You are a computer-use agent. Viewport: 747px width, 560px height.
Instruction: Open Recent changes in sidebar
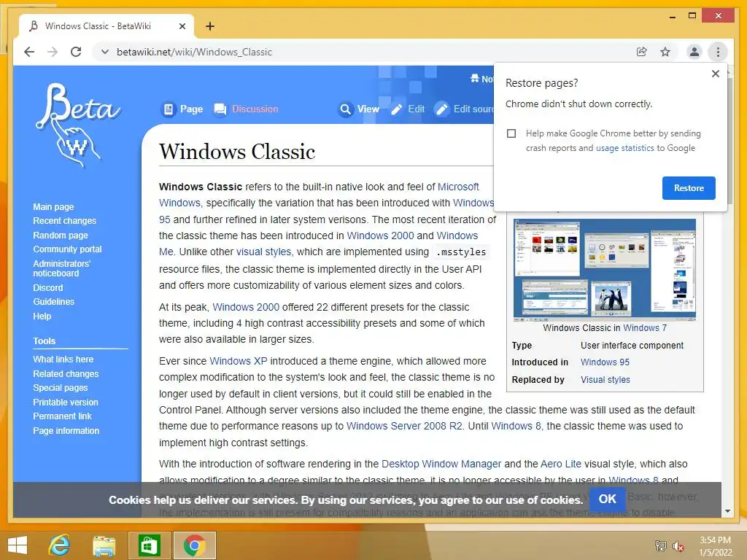click(x=64, y=221)
